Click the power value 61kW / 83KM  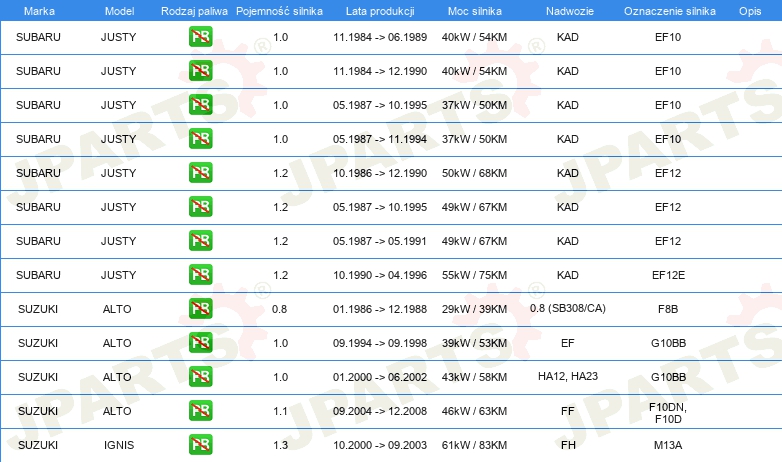pos(474,445)
